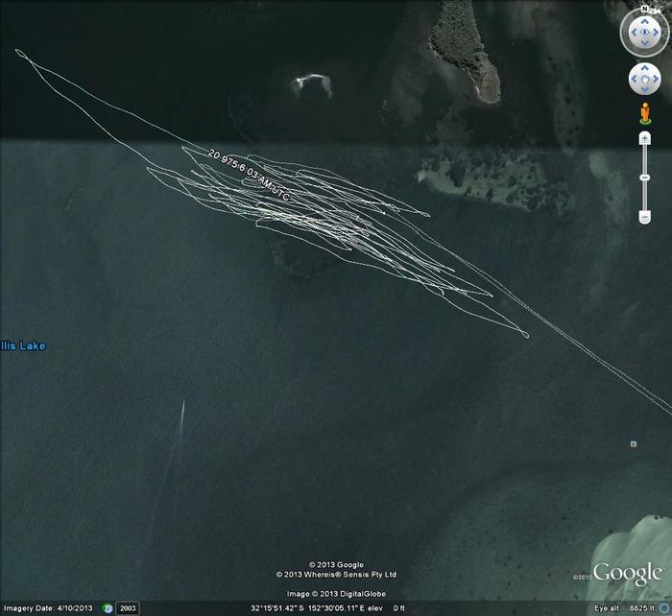This screenshot has width=672, height=616.
Task: Zoom out with the minus button
Action: tap(644, 218)
